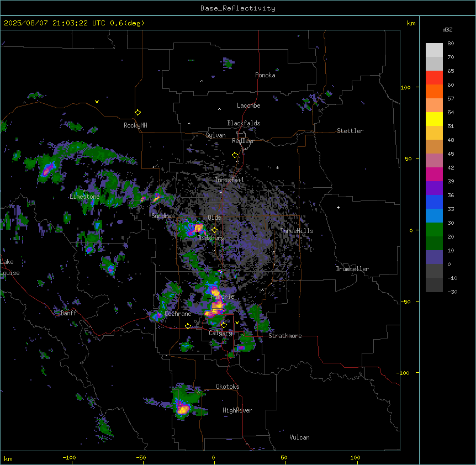This screenshot has width=476, height=465.
Task: Select the Lacombe city label
Action: click(248, 105)
